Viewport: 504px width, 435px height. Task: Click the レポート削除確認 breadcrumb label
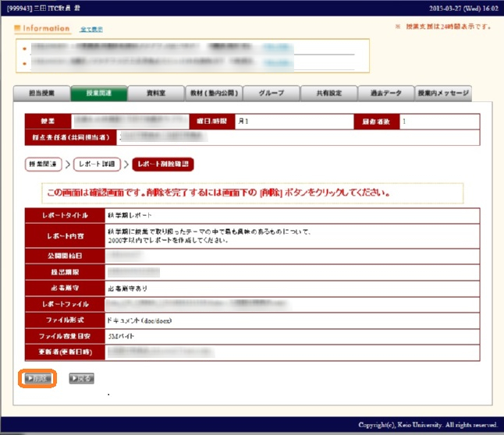[163, 164]
